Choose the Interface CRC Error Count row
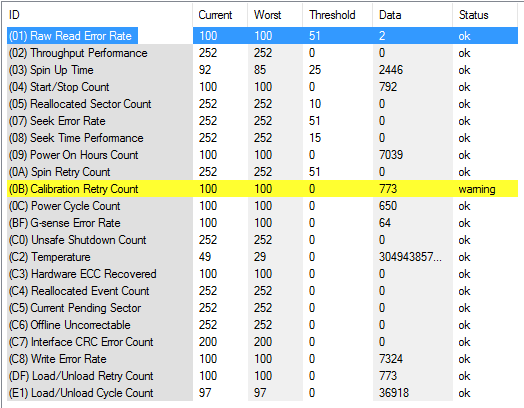 click(x=262, y=342)
